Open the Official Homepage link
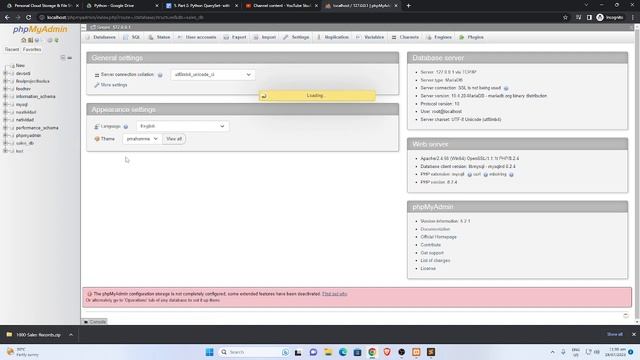 (x=438, y=237)
